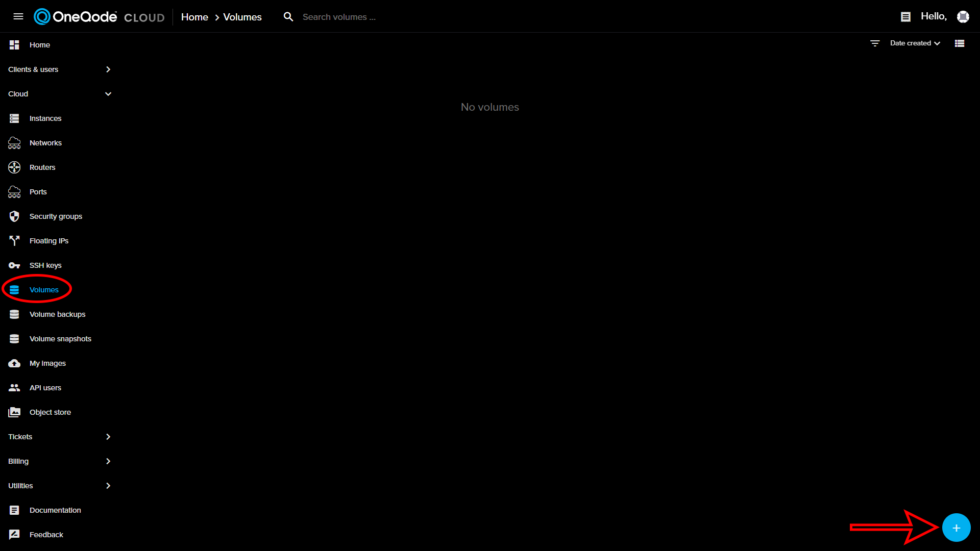The width and height of the screenshot is (980, 551).
Task: Open the Date created sort dropdown
Action: (914, 43)
